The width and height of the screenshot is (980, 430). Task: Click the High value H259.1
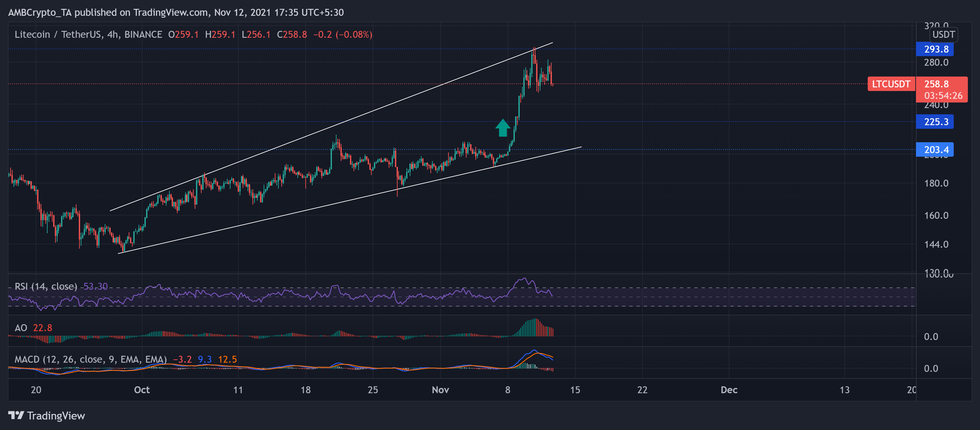click(x=220, y=34)
